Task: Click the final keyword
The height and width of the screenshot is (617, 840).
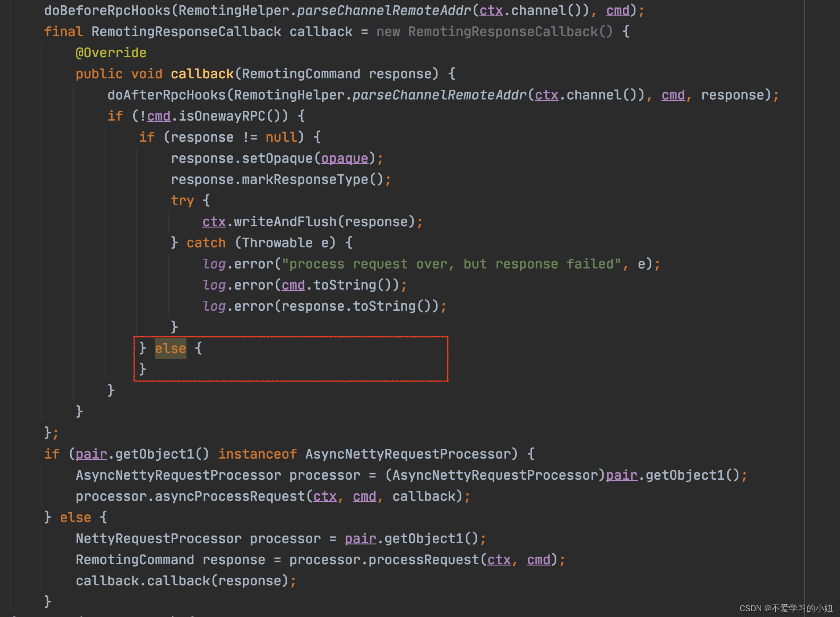Action: click(x=63, y=31)
